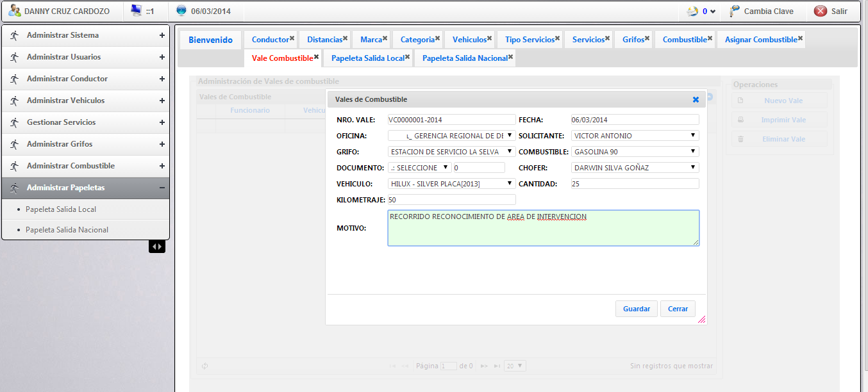The image size is (868, 392).
Task: Click the red Salir exit icon
Action: (x=820, y=11)
